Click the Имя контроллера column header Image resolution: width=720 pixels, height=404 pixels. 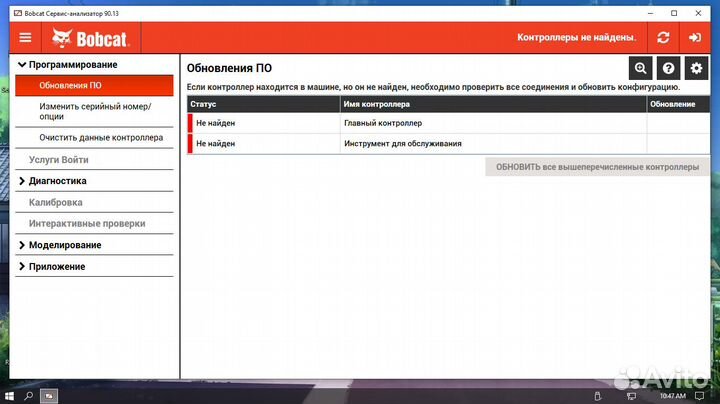point(376,104)
